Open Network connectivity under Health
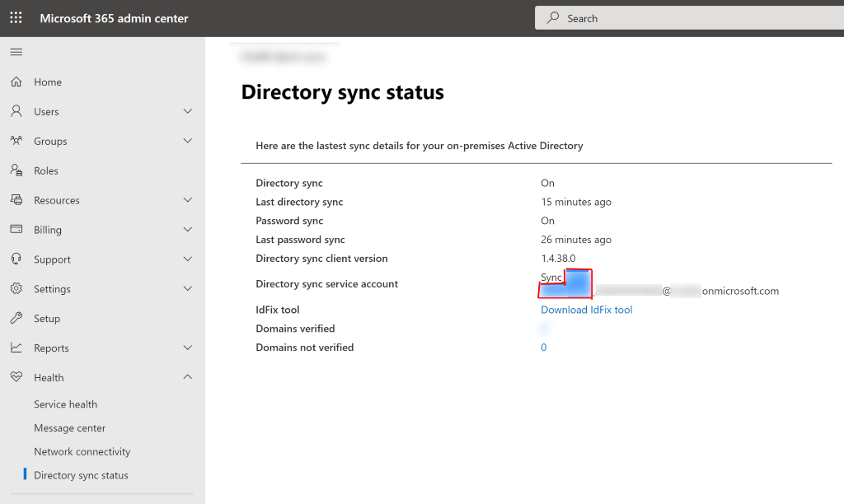Viewport: 844px width, 504px height. click(x=82, y=451)
